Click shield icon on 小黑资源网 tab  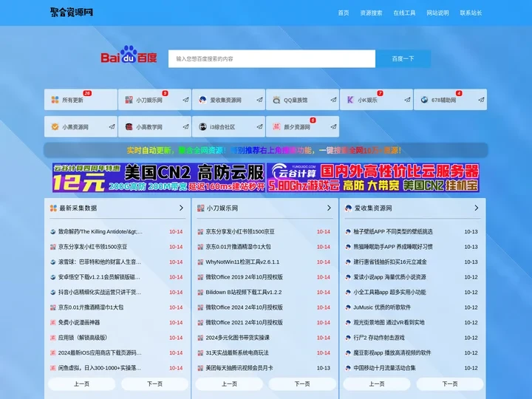[x=55, y=126]
